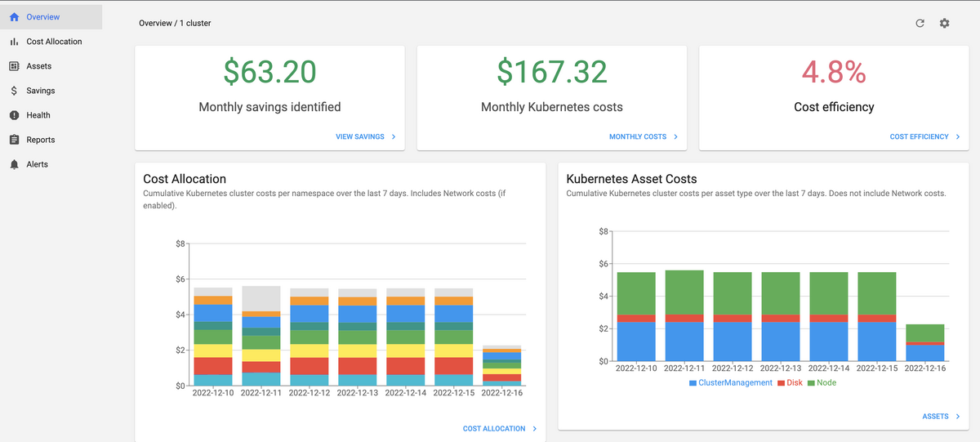This screenshot has width=980, height=442.
Task: Click the 2022-12-10 bar in Asset Costs chart
Action: (x=637, y=316)
